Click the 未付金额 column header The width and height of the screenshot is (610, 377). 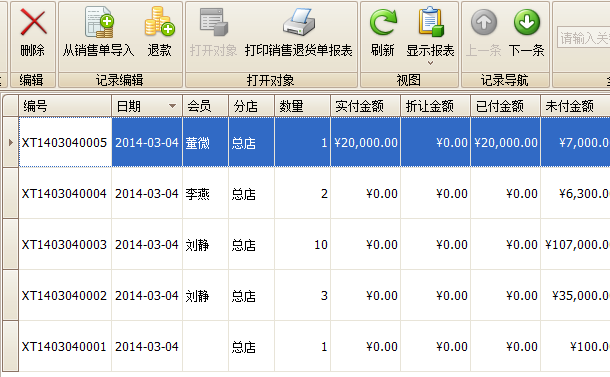[575, 106]
